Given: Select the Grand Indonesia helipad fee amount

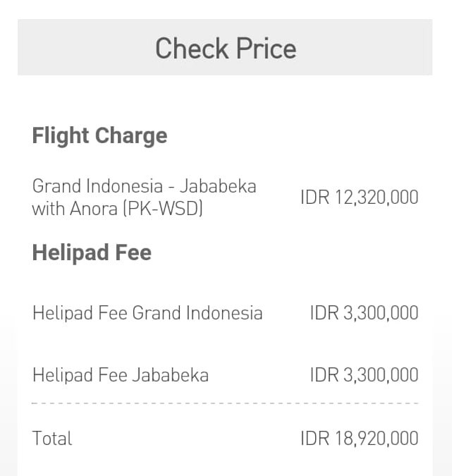Looking at the screenshot, I should pyautogui.click(x=364, y=313).
